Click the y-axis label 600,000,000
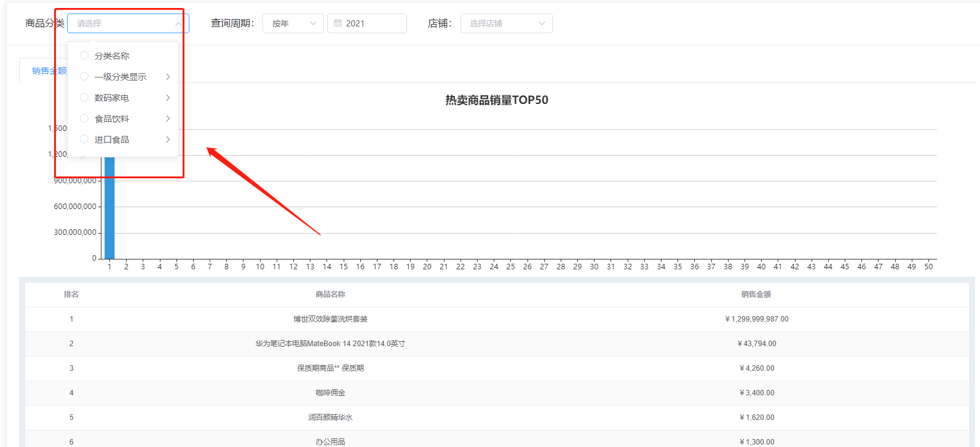This screenshot has height=447, width=980. tap(75, 207)
